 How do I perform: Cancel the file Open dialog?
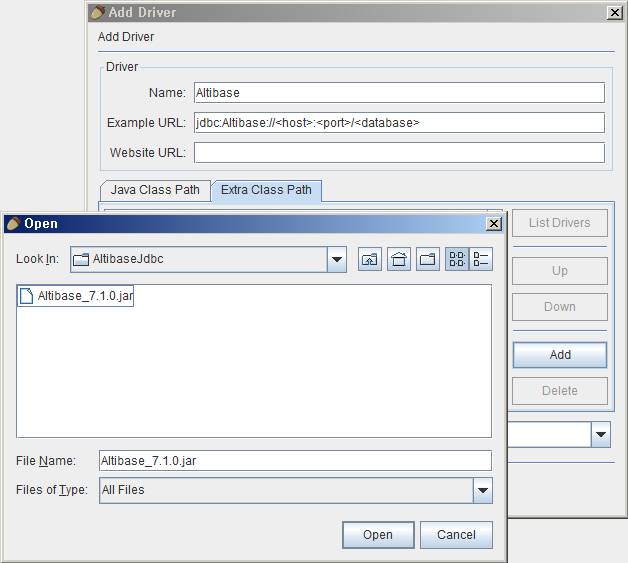(456, 535)
